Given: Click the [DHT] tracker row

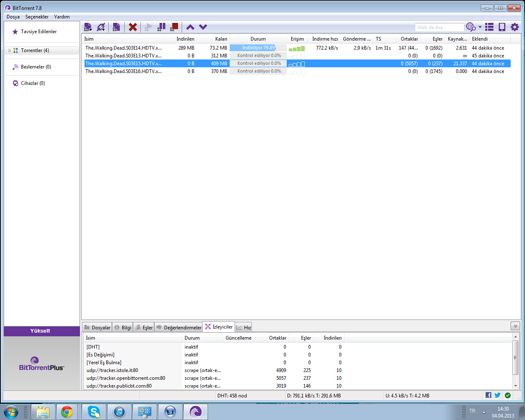Looking at the screenshot, I should (x=214, y=347).
